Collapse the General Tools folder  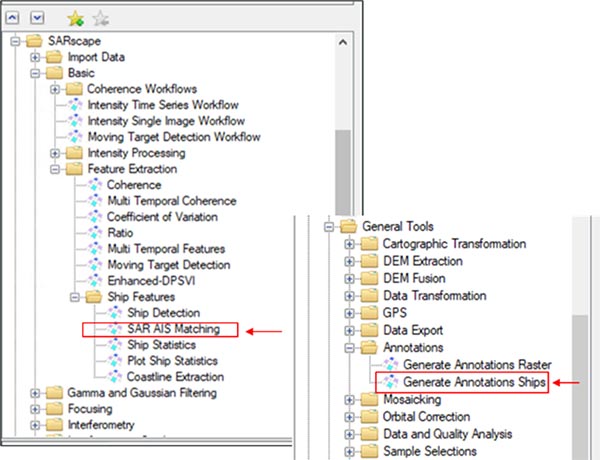pos(329,227)
